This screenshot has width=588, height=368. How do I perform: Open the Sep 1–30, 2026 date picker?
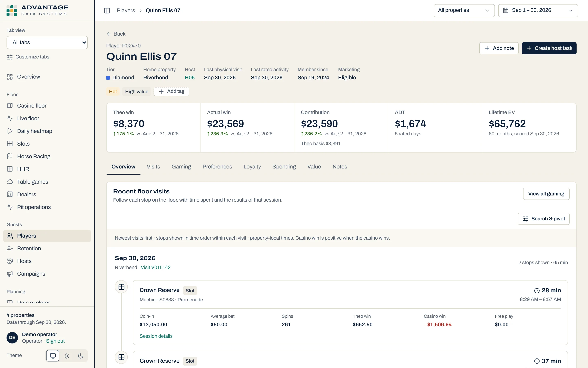click(x=538, y=10)
